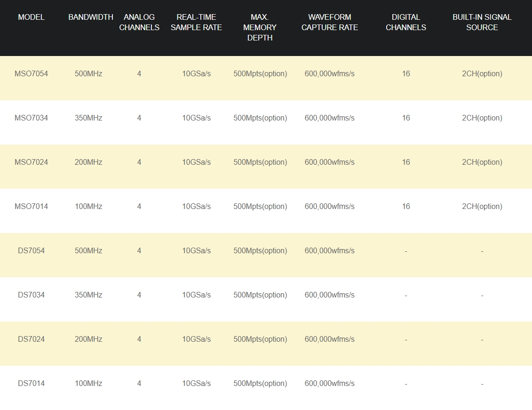532x410 pixels.
Task: Click the MAX. MEMORY DEPTH header
Action: tap(260, 27)
